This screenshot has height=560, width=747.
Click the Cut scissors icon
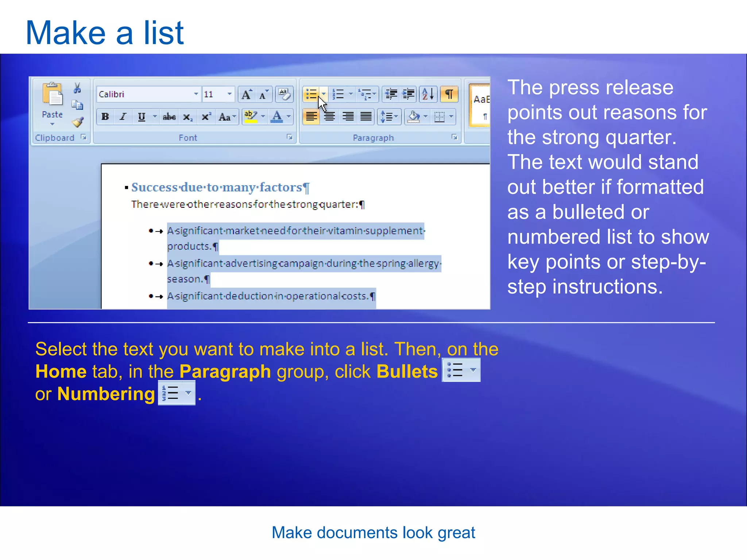point(77,88)
